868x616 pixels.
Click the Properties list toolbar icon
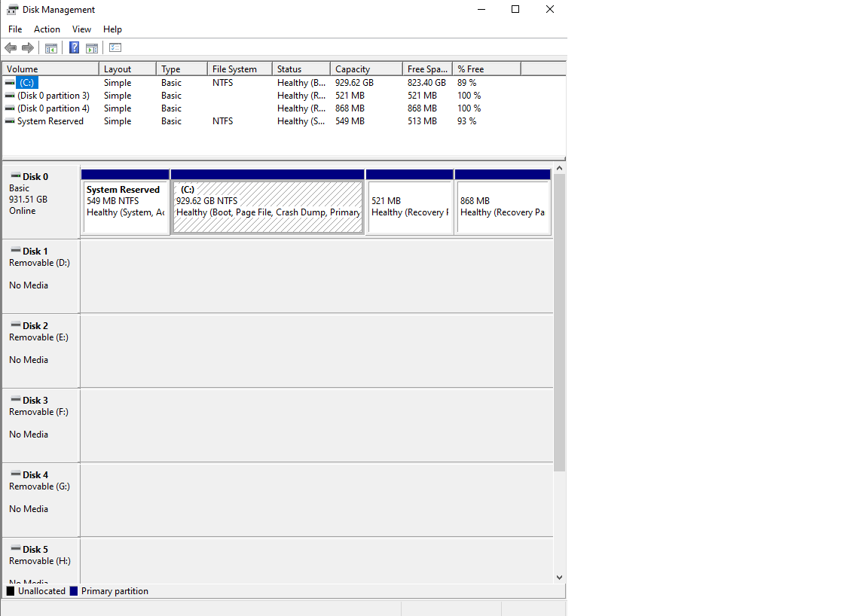click(x=115, y=48)
